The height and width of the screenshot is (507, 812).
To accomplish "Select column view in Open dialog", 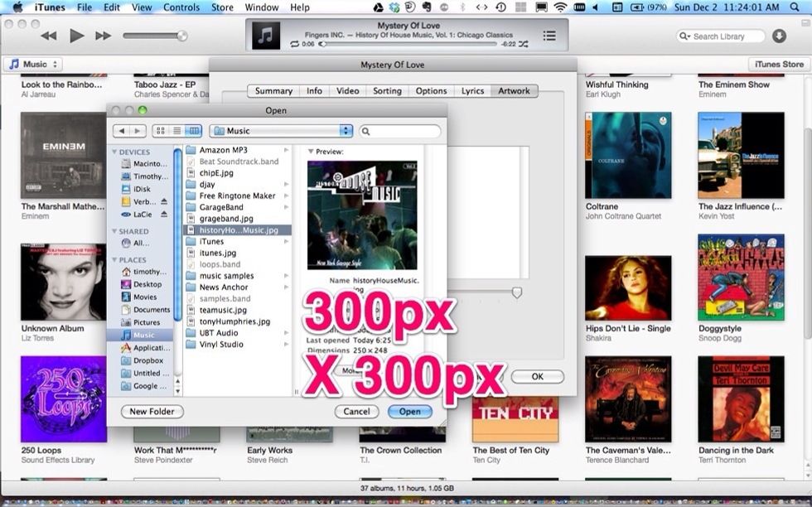I will pos(193,131).
